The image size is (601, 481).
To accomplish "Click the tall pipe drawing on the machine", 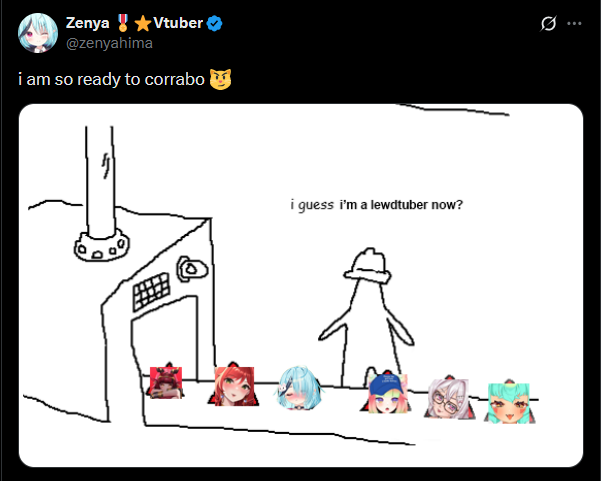I will (100, 182).
